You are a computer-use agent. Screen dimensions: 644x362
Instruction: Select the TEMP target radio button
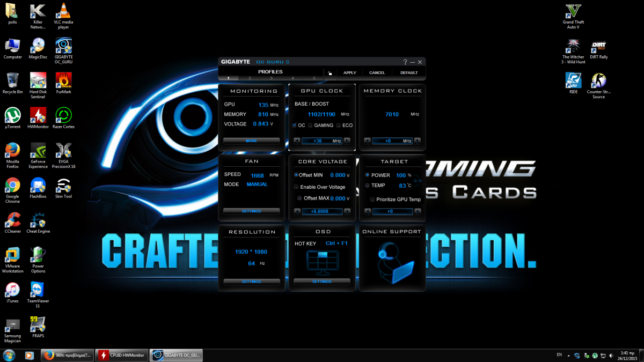pos(367,185)
